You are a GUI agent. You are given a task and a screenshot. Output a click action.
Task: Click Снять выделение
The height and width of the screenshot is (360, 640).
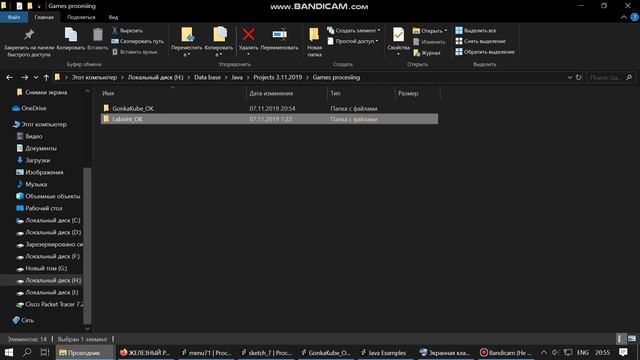point(480,41)
